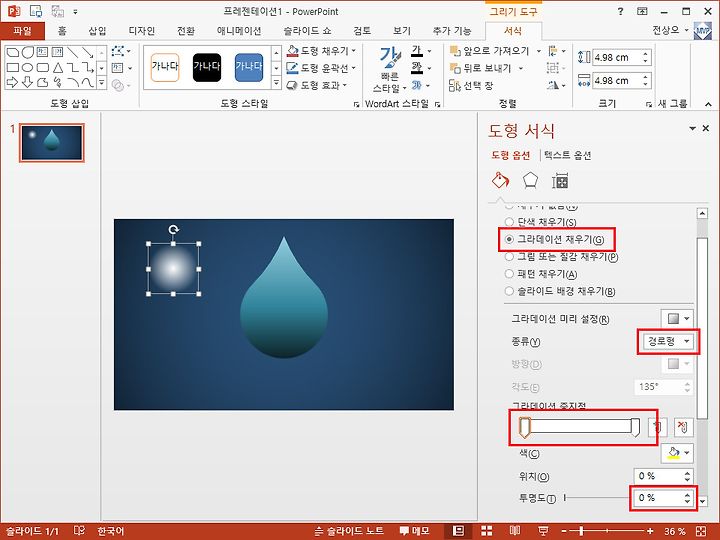Screen dimensions: 720x540
Task: Select 그라데이션 채우기 radio button
Action: [x=509, y=239]
